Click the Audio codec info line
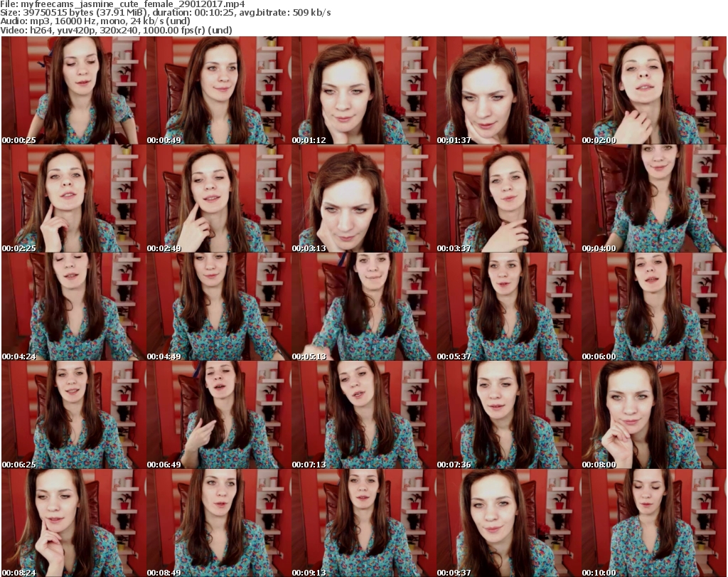Screen dimensions: 728x577 96,21
